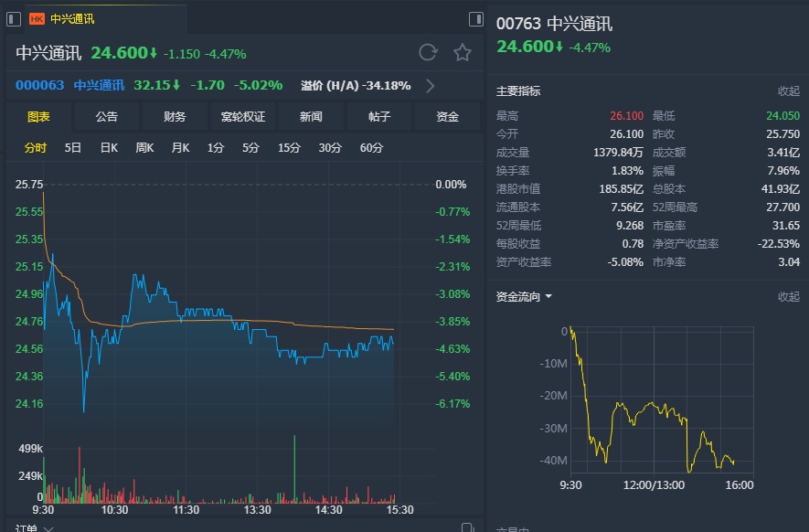
Task: Collapse the 主要指标 section
Action: (x=788, y=91)
